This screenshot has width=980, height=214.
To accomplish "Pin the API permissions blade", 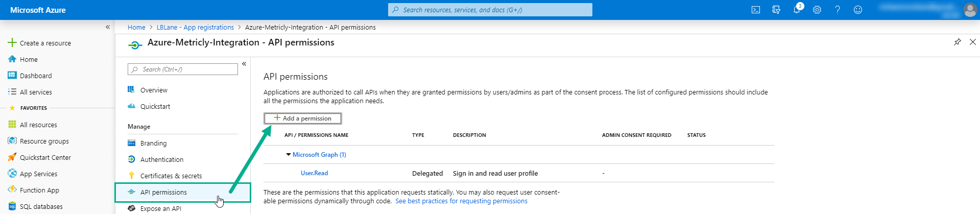I will (957, 42).
